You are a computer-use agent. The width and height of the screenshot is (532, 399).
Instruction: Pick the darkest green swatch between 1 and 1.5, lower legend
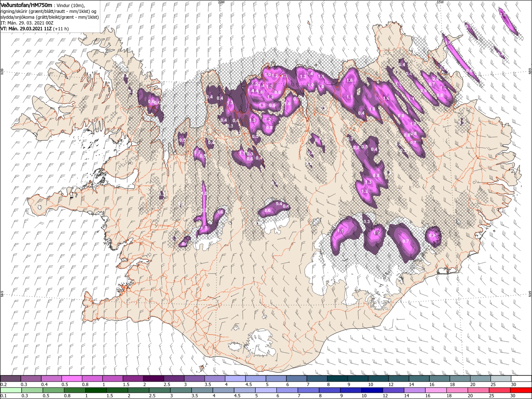[x=96, y=390]
